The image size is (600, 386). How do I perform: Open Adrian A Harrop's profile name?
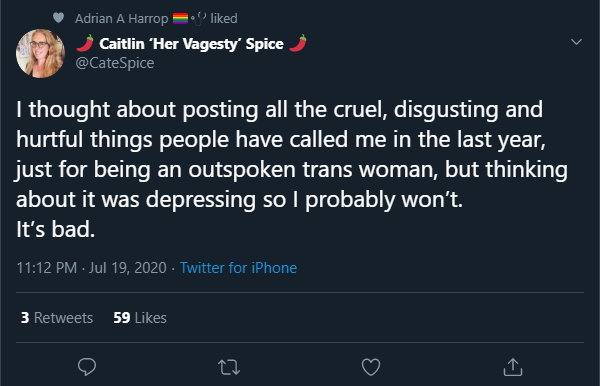click(x=121, y=18)
